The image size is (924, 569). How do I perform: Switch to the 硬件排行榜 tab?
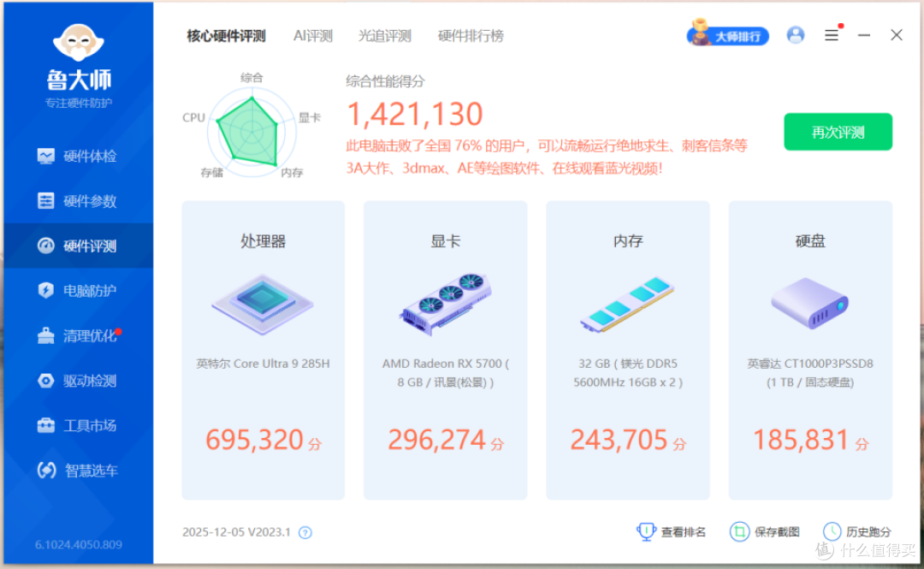(x=471, y=36)
